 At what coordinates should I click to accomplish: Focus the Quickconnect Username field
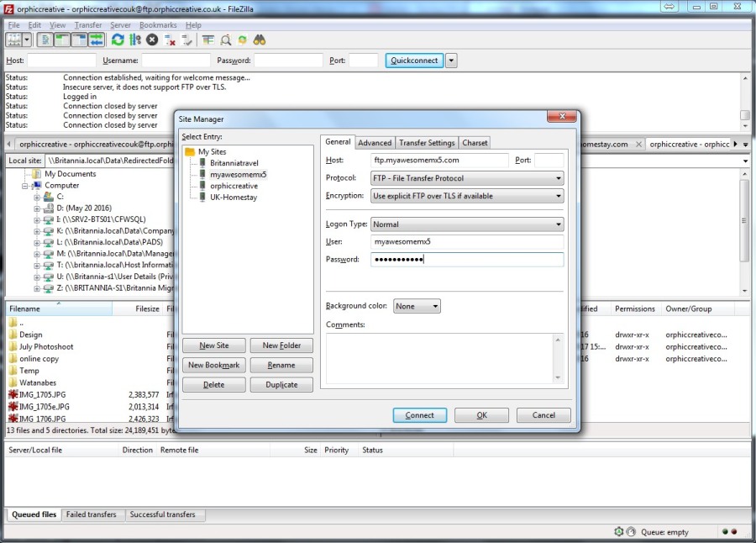[176, 61]
